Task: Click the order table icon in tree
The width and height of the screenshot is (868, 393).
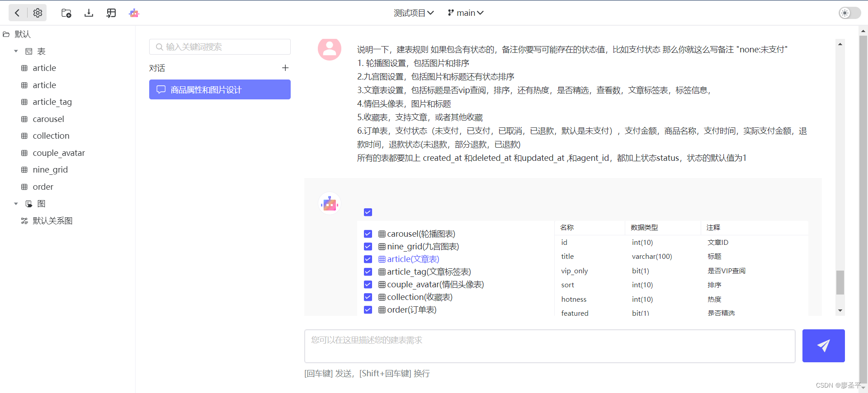Action: coord(24,187)
